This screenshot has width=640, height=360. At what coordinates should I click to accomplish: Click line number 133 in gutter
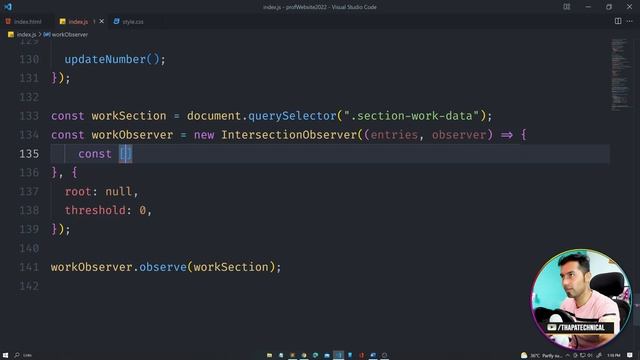pyautogui.click(x=29, y=116)
